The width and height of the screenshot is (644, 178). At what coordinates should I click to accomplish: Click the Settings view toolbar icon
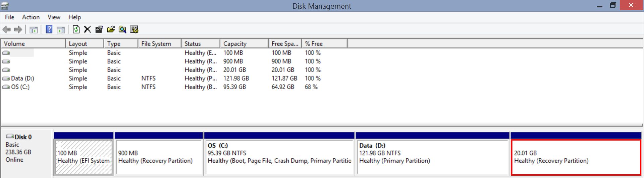click(134, 29)
